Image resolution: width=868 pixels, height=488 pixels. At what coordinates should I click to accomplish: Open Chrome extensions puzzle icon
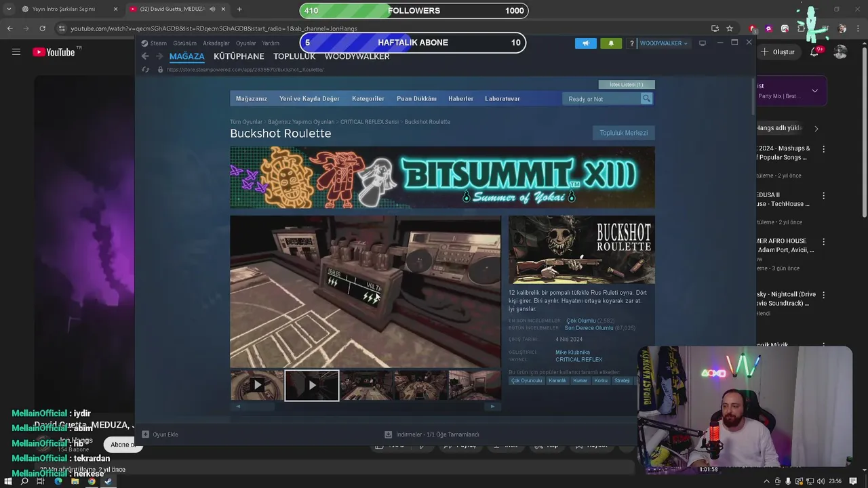tap(802, 28)
